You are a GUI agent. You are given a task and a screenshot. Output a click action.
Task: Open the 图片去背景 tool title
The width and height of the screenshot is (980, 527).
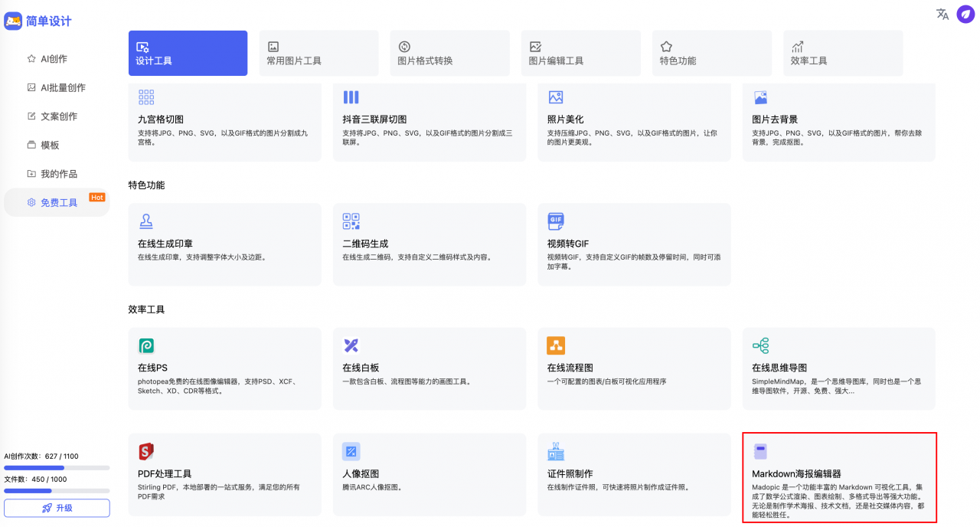tap(775, 119)
